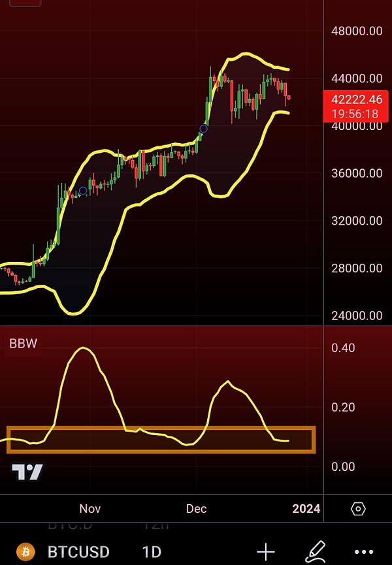Viewport: 392px width, 565px height.
Task: Change the 1D timeframe interval
Action: [x=153, y=552]
